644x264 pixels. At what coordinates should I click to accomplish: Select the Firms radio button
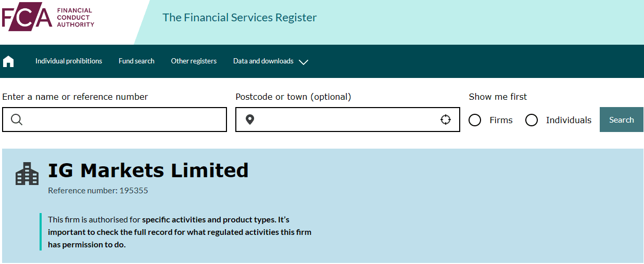[475, 120]
